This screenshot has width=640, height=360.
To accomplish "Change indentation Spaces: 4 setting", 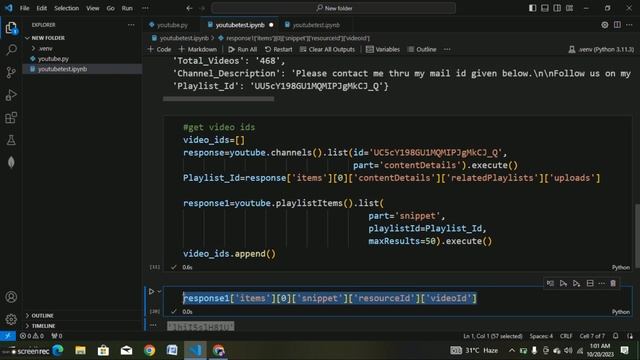I will click(x=541, y=336).
